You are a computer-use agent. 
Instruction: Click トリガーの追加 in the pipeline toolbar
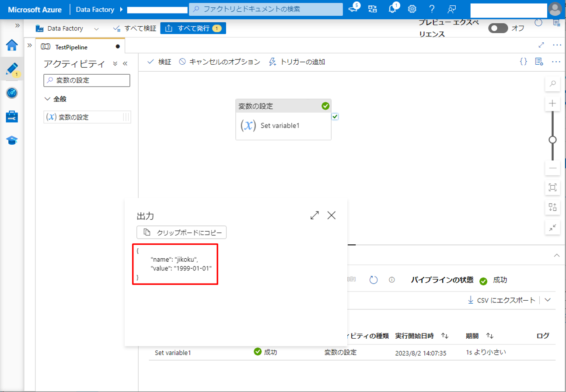coord(297,62)
